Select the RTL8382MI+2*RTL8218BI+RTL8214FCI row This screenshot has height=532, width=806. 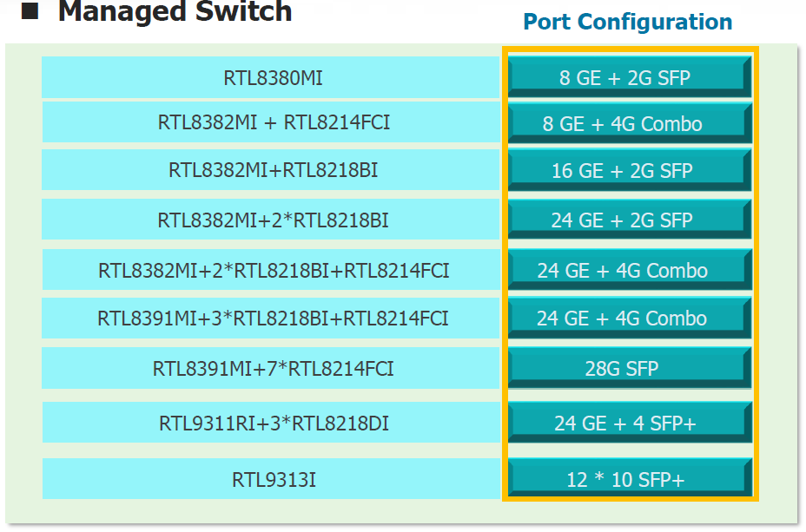pos(272,270)
